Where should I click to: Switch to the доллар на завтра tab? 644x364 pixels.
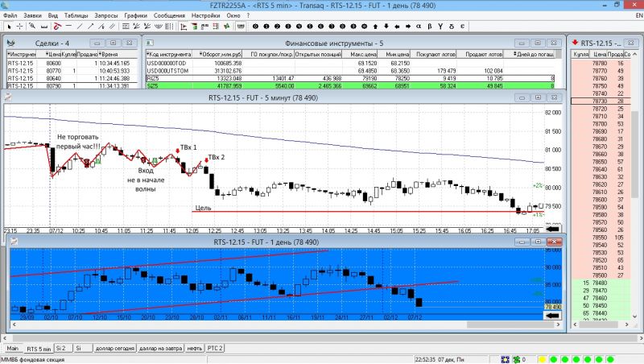pos(160,348)
